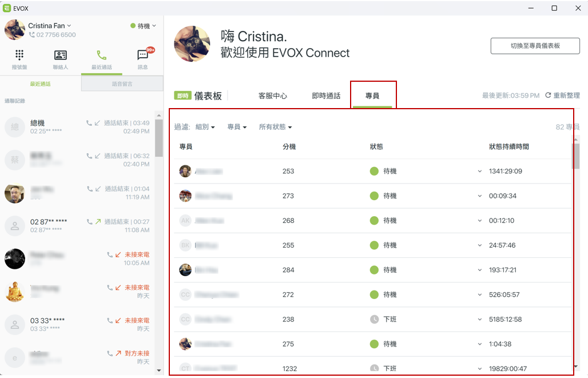Click the 切換至專員儀表板 button
This screenshot has width=588, height=378.
tap(535, 46)
